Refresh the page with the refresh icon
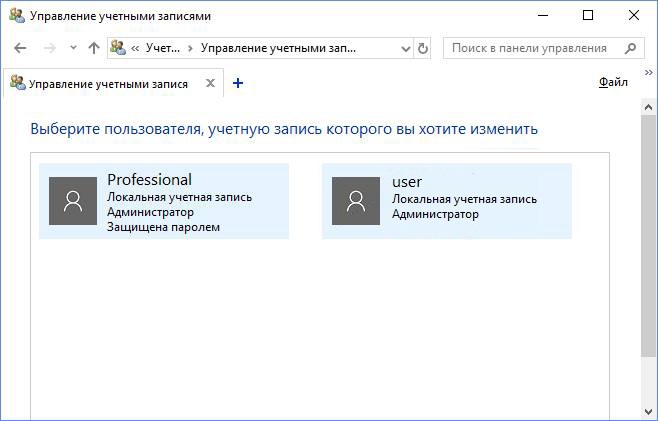This screenshot has width=658, height=421. [x=423, y=49]
